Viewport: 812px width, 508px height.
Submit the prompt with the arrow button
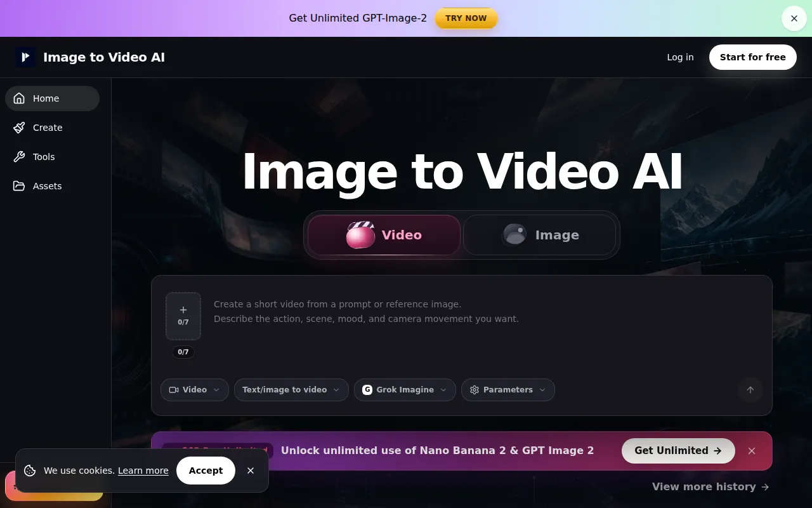tap(750, 390)
